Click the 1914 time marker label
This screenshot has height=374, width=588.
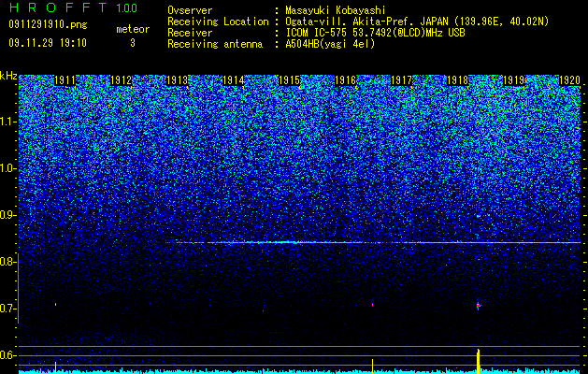tap(234, 80)
